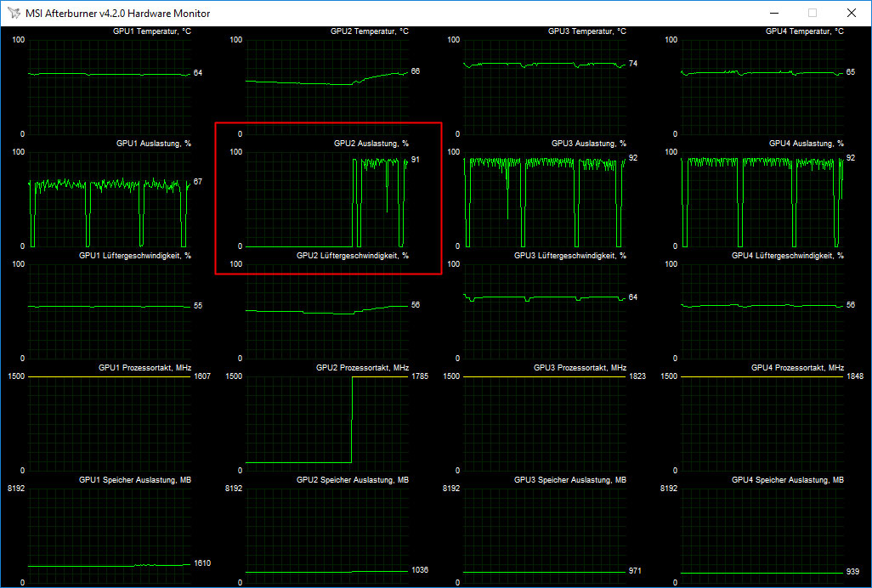The image size is (872, 588).
Task: Click 'GPU4 Lüftergeschwindigkeit, %' label
Action: pos(788,256)
